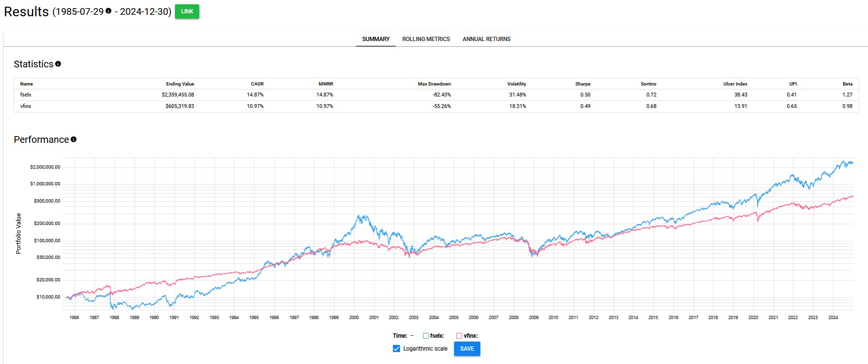Click the $2,000,000.00 y-axis label
The image size is (868, 364).
[x=45, y=167]
